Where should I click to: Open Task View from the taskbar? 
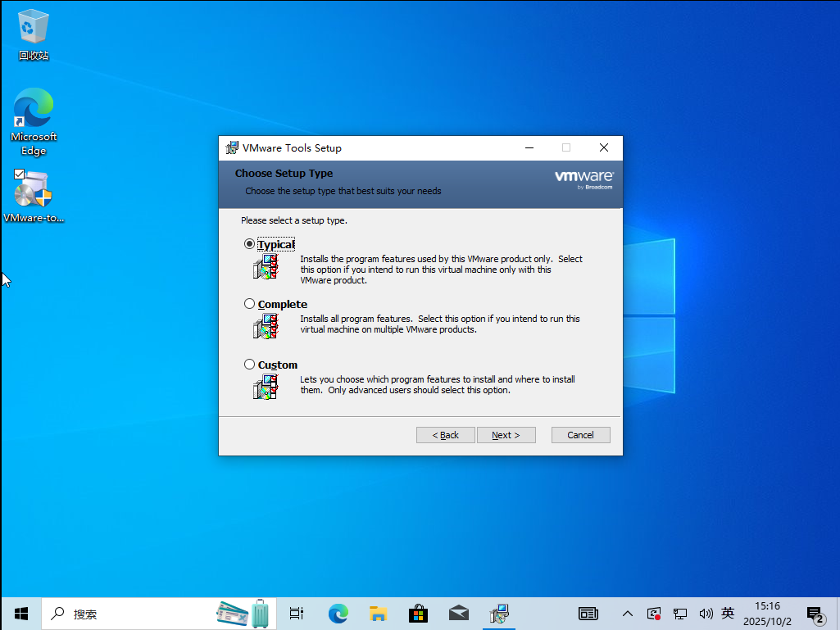coord(296,614)
